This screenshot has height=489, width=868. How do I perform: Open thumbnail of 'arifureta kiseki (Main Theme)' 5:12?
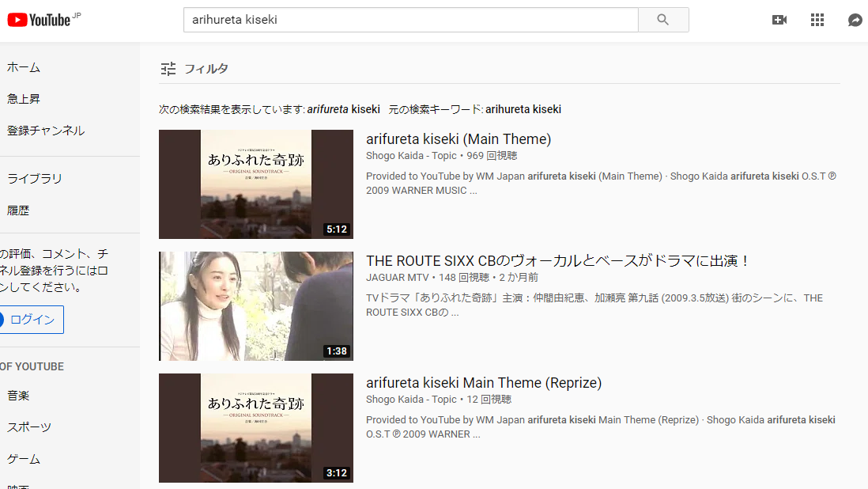click(x=256, y=184)
